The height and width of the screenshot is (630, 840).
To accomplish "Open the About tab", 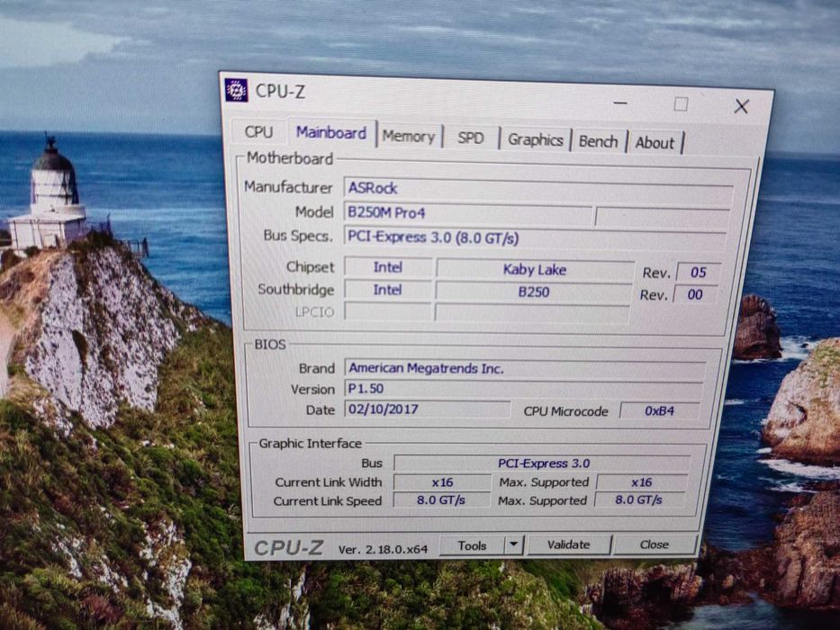I will (x=655, y=143).
